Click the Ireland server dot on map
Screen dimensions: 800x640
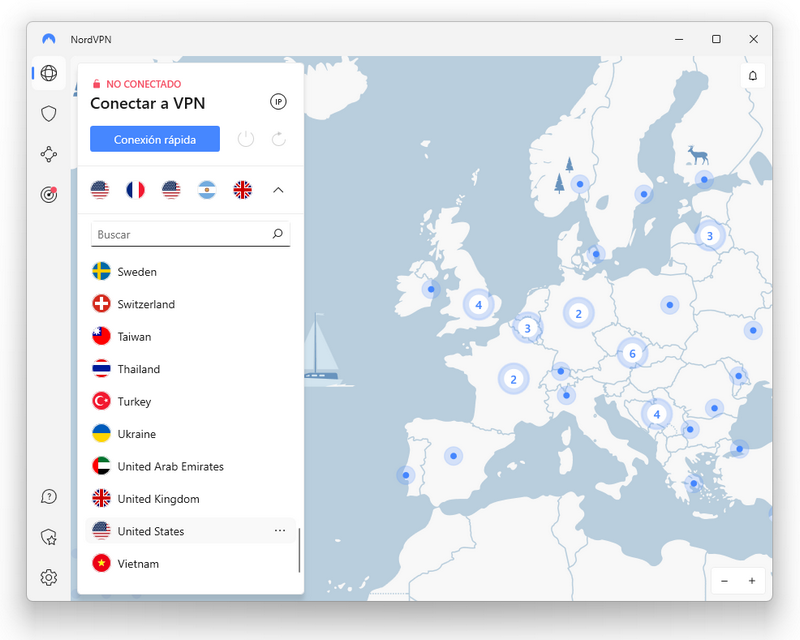(x=431, y=289)
